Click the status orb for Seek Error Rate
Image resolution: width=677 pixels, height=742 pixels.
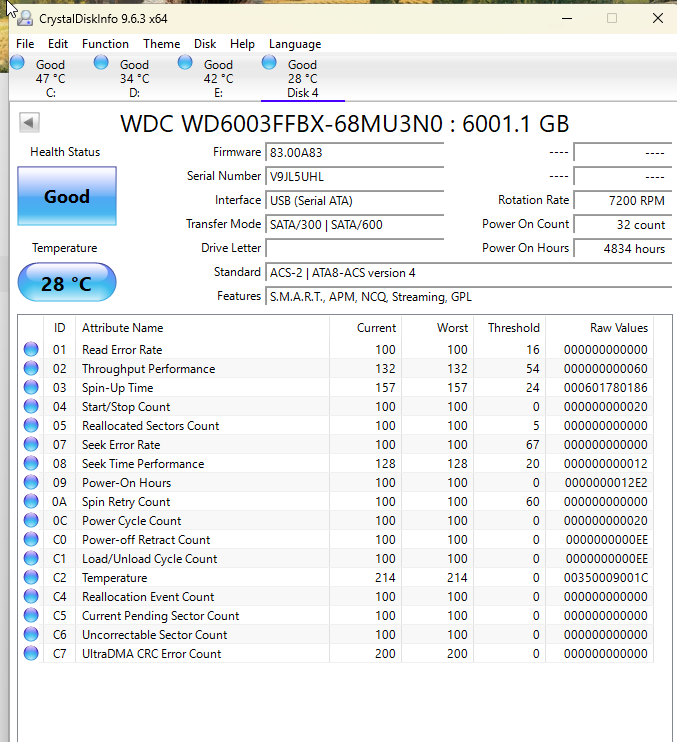[x=31, y=444]
